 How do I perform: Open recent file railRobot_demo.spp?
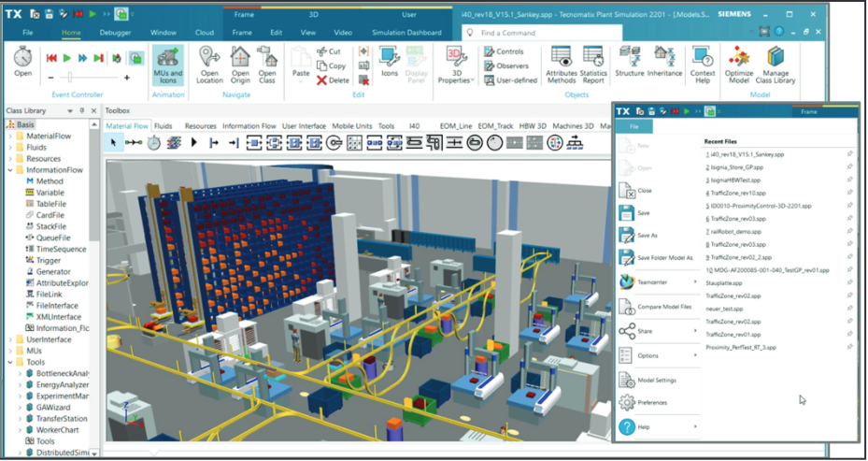[733, 232]
